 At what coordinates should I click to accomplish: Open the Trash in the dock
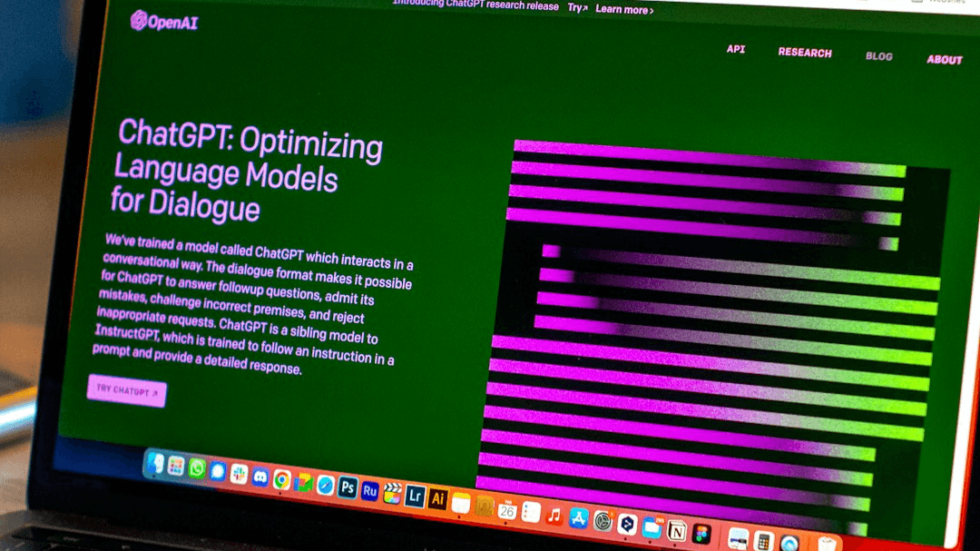pos(827,545)
